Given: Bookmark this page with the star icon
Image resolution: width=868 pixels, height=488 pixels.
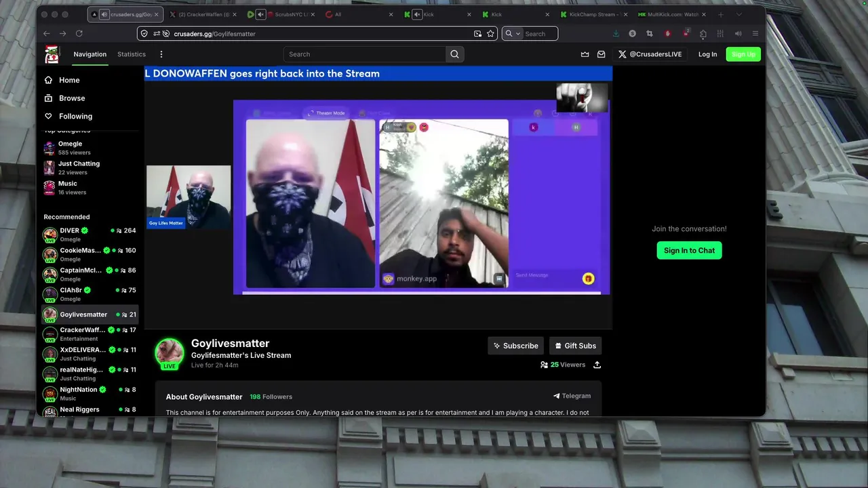Looking at the screenshot, I should pyautogui.click(x=490, y=33).
